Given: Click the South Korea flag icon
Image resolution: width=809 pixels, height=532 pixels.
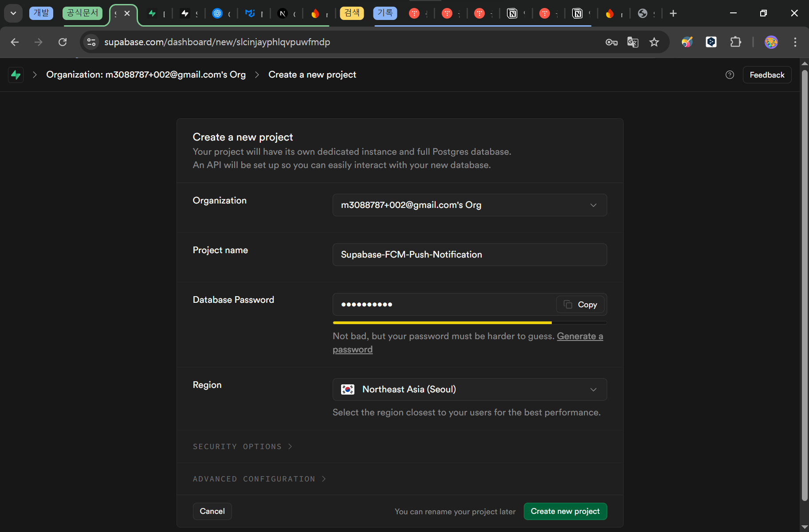Looking at the screenshot, I should coord(348,389).
